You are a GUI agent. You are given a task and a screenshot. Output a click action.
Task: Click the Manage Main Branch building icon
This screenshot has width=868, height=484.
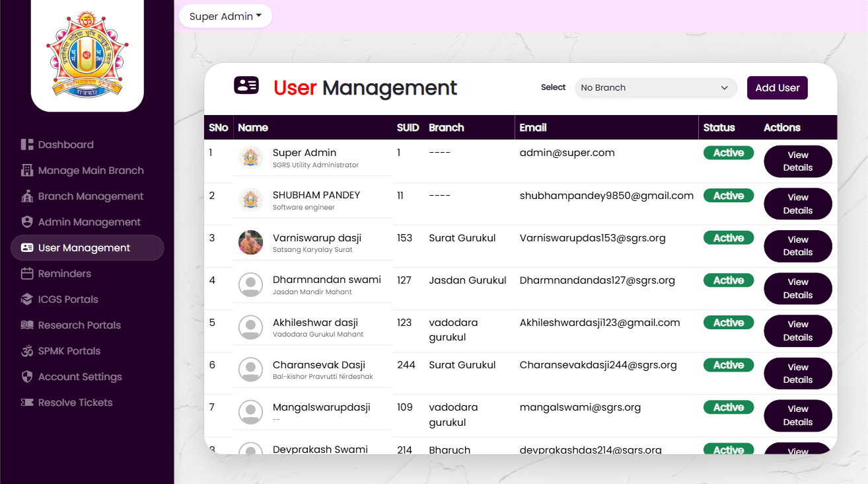(27, 171)
